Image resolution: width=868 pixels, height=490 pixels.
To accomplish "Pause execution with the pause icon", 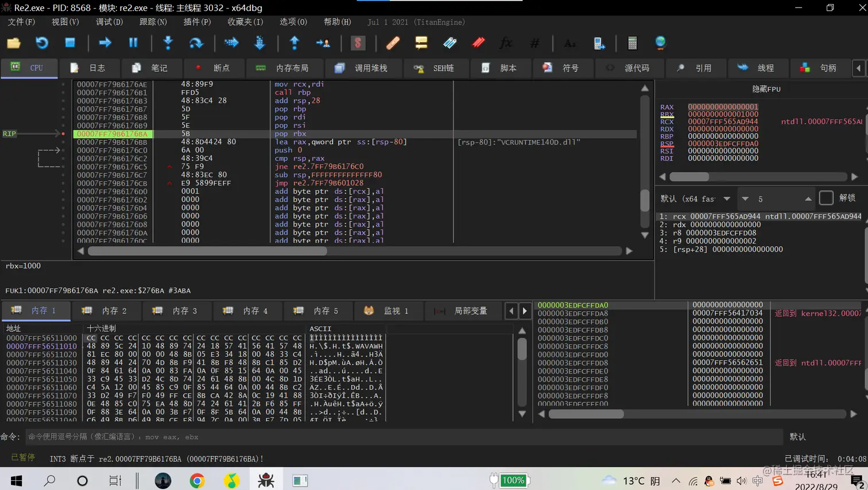I will pos(133,43).
